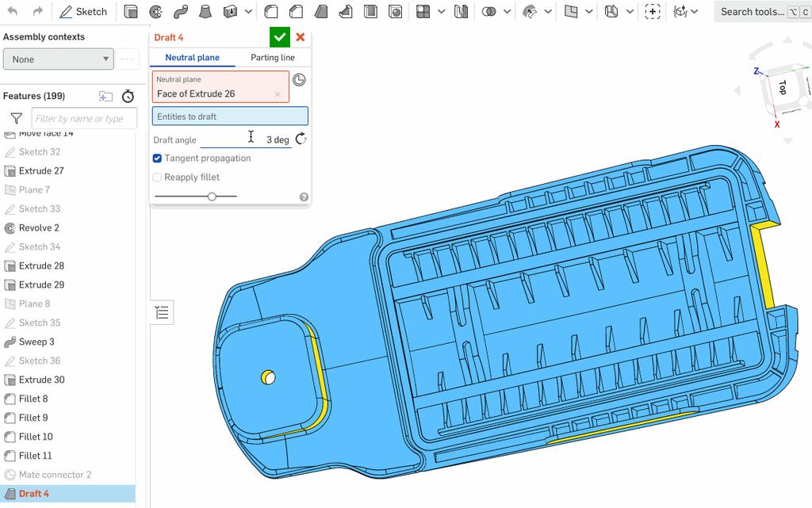Switch to the Parting line tab
Screen dimensions: 812x508
tap(273, 58)
